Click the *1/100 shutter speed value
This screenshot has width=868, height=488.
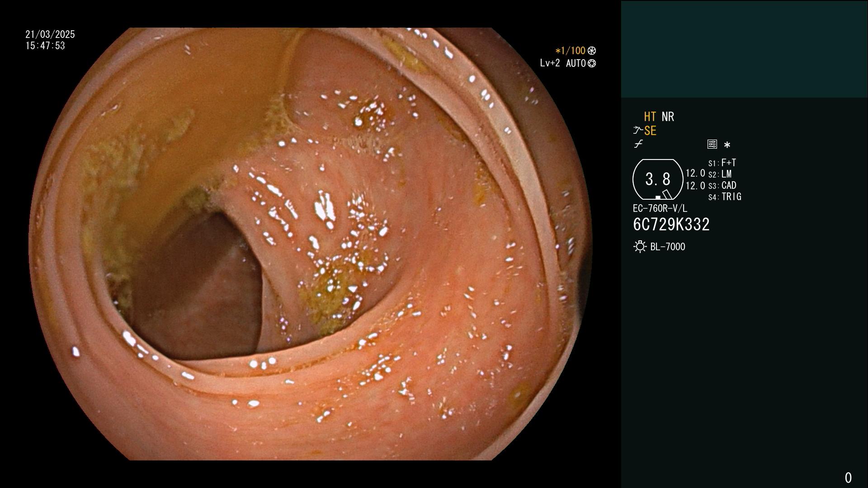570,51
